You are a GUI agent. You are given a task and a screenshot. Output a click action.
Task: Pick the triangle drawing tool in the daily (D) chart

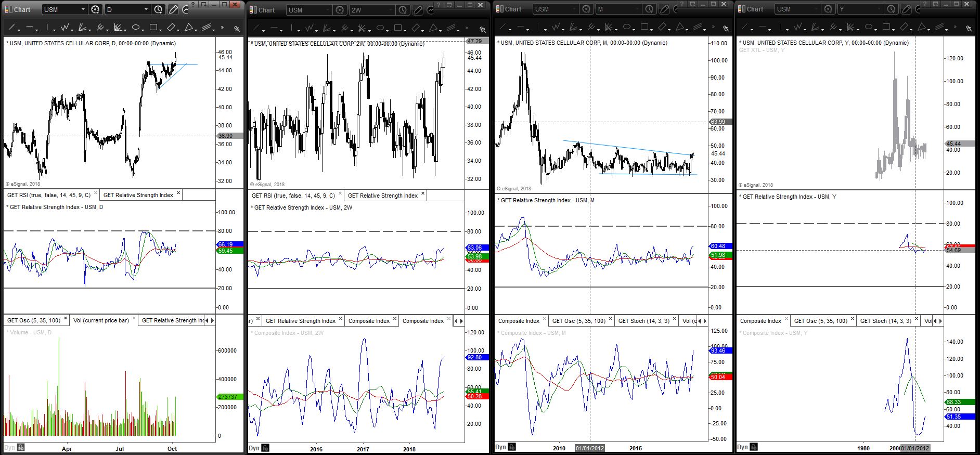(189, 28)
